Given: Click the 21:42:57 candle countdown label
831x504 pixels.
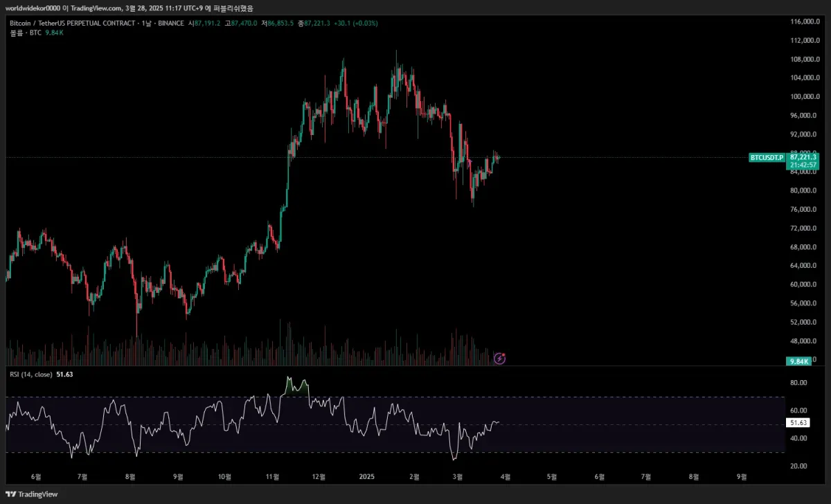Looking at the screenshot, I should point(803,165).
